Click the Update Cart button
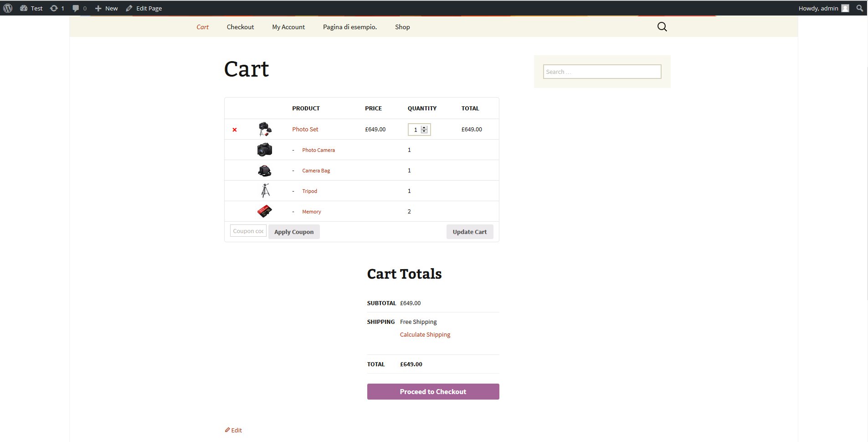 coord(469,232)
